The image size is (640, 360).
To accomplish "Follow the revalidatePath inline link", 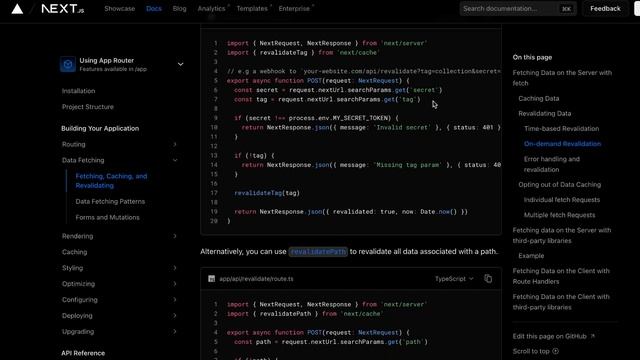I will [318, 251].
